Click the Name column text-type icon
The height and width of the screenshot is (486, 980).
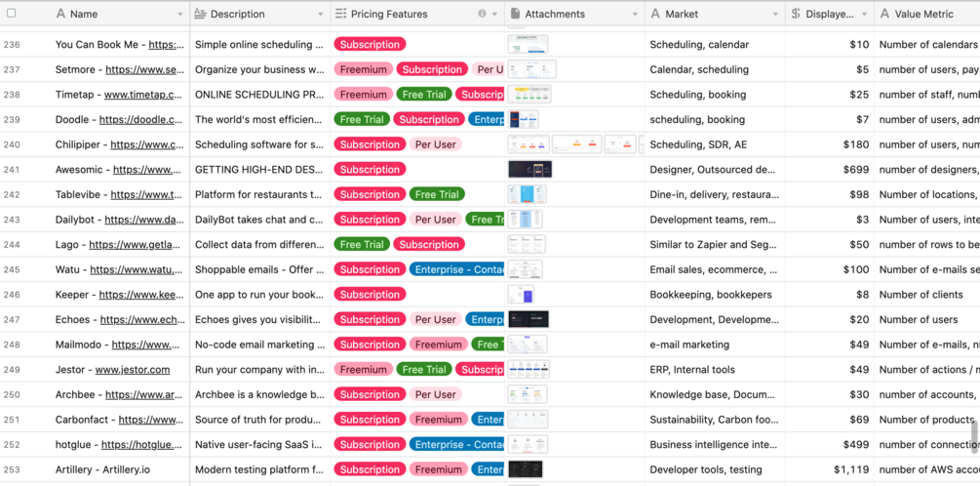click(60, 14)
